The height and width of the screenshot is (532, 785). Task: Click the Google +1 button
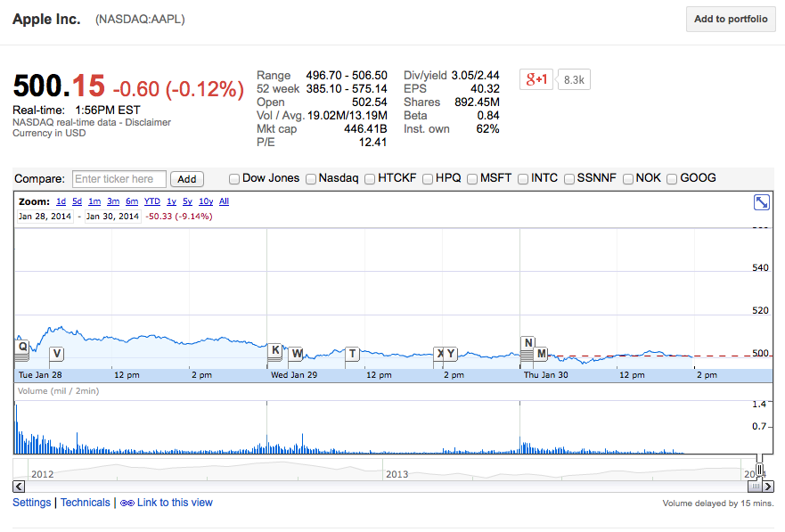pyautogui.click(x=536, y=79)
